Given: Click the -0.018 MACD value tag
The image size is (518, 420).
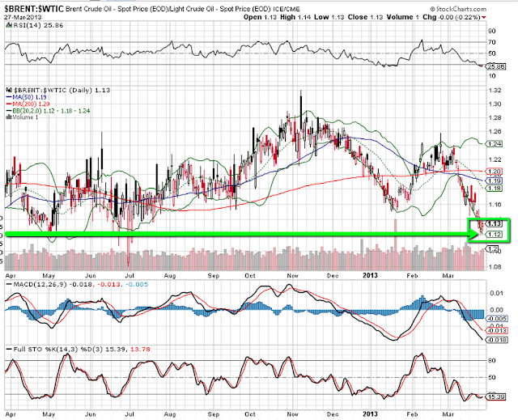Looking at the screenshot, I should point(496,339).
